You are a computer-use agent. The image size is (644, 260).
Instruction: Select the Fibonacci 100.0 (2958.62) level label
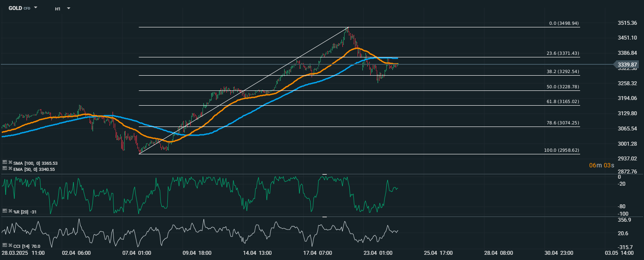[561, 150]
